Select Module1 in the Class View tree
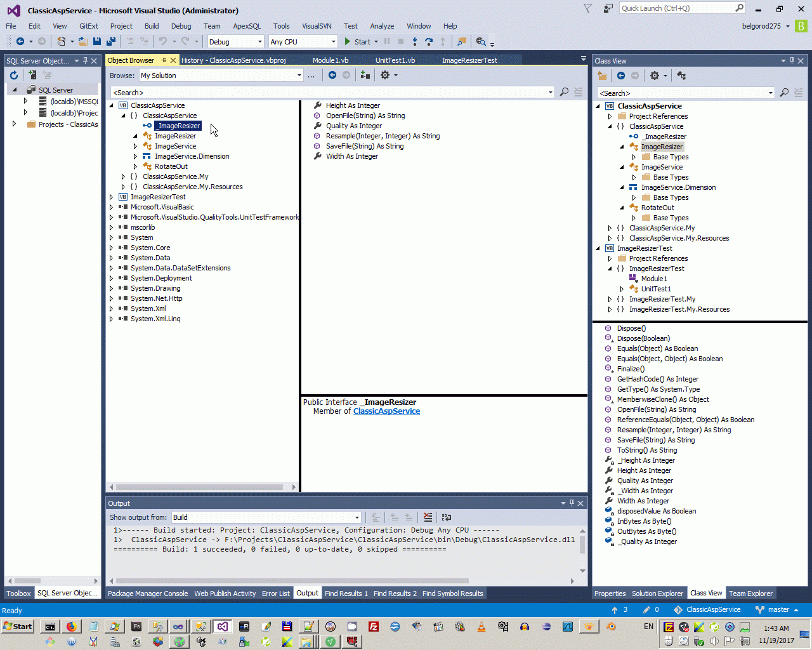 tap(654, 279)
